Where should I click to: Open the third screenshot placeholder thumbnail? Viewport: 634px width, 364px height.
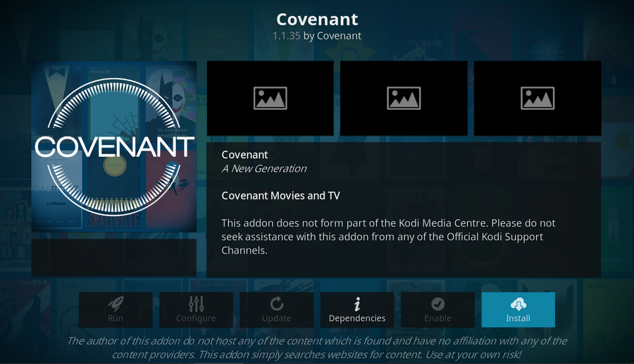point(537,98)
